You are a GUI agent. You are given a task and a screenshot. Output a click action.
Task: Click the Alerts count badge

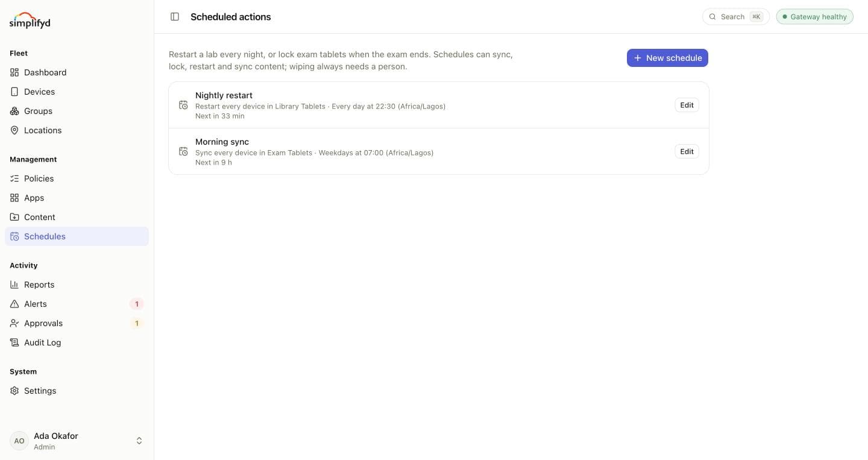pyautogui.click(x=137, y=304)
